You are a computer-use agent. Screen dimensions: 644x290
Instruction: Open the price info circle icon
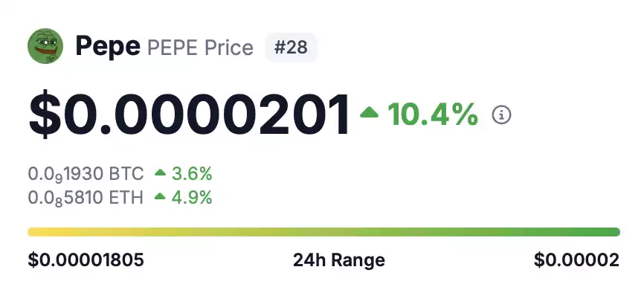[x=501, y=115]
